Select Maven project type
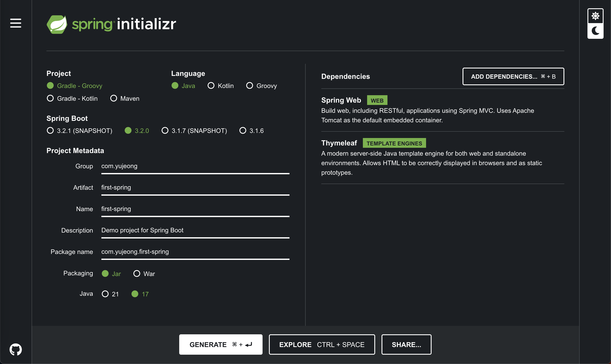This screenshot has height=364, width=611. 114,98
